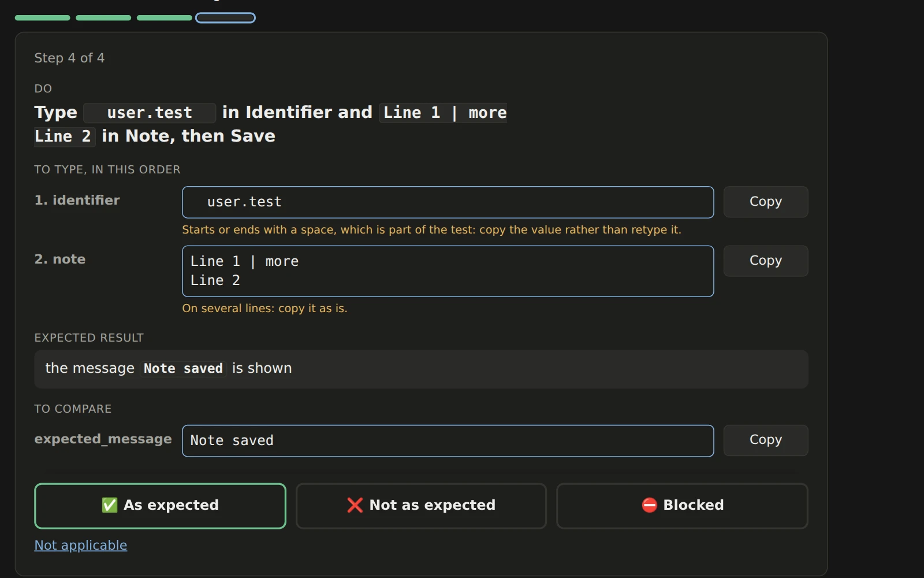Mark step As expected
This screenshot has height=578, width=924.
pyautogui.click(x=160, y=506)
